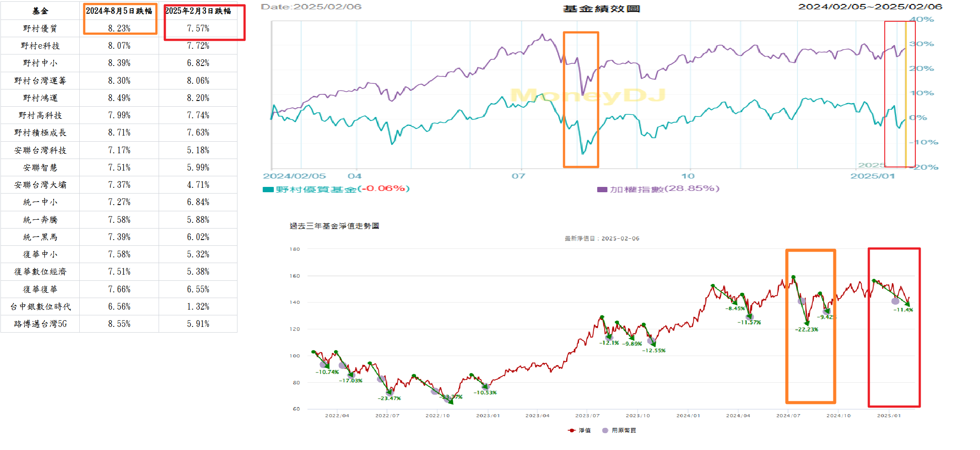
Task: Select the 2024年8月5日跌幅 column header
Action: [119, 11]
